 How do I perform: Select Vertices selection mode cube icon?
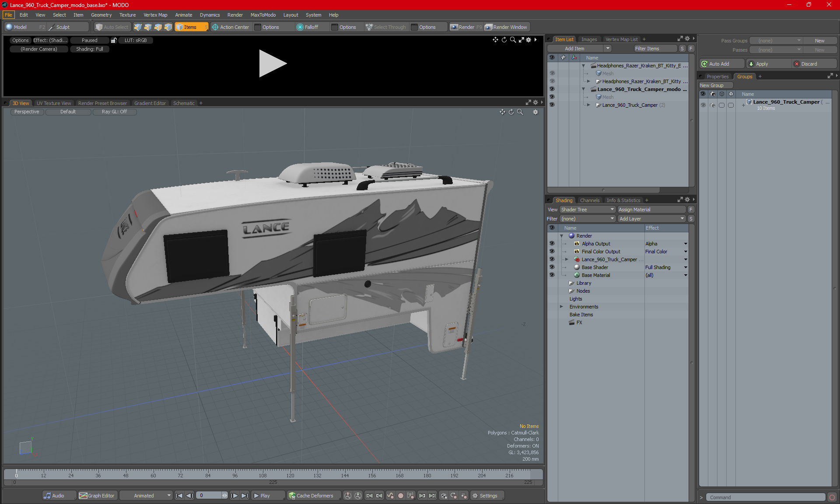(138, 27)
